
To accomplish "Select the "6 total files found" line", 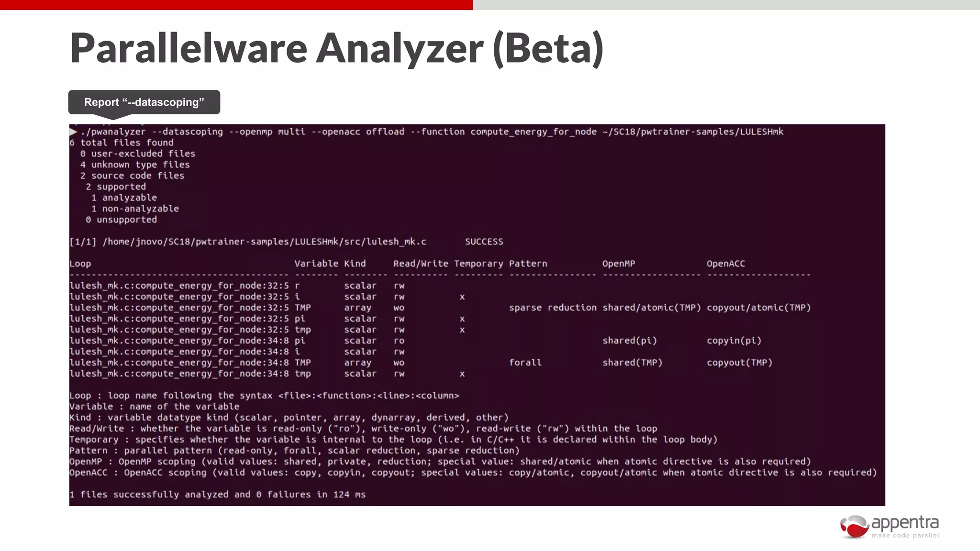I will [x=122, y=143].
